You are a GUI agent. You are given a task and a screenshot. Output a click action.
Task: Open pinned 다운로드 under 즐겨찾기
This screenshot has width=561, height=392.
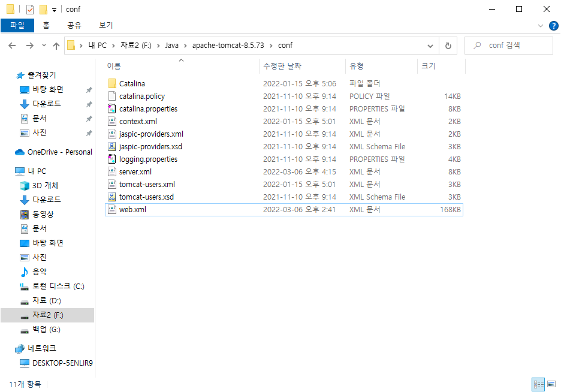pos(47,104)
